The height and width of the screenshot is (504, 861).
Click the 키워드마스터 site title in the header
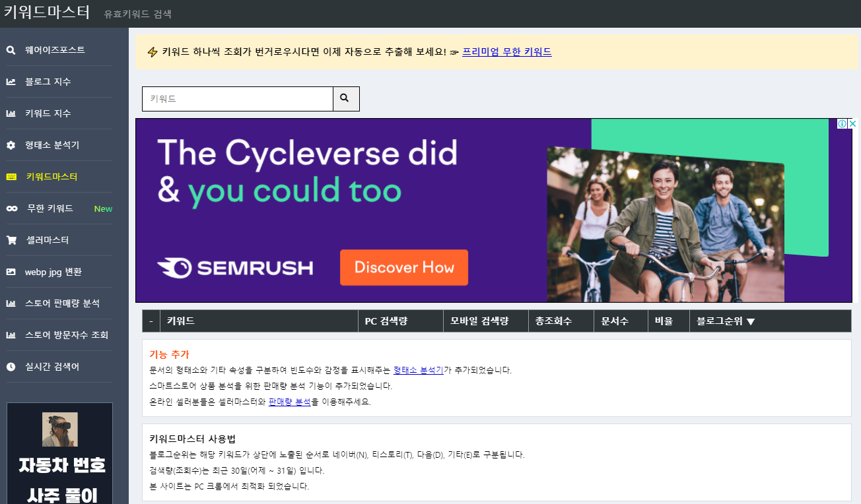point(47,13)
